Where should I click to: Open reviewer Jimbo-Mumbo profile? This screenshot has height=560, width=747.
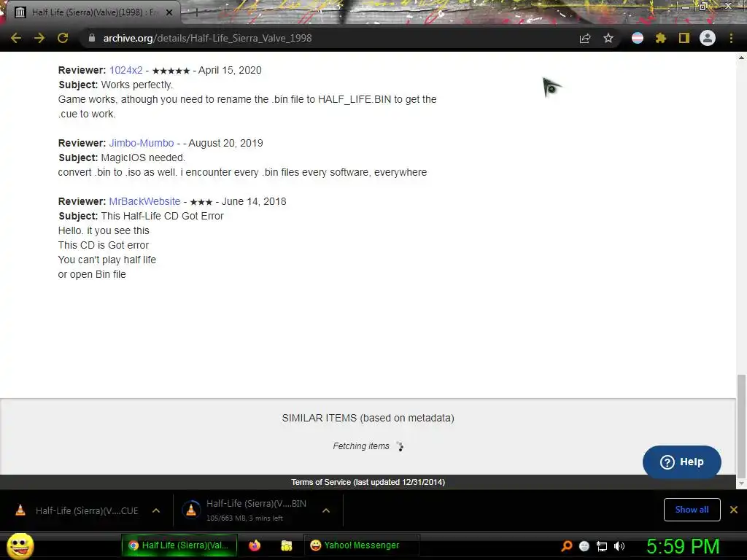point(142,143)
